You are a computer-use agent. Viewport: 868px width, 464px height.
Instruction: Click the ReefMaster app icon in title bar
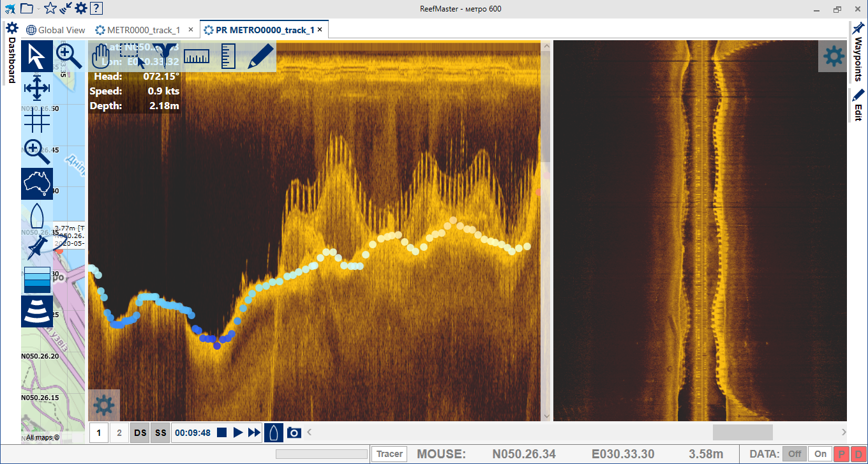point(10,8)
